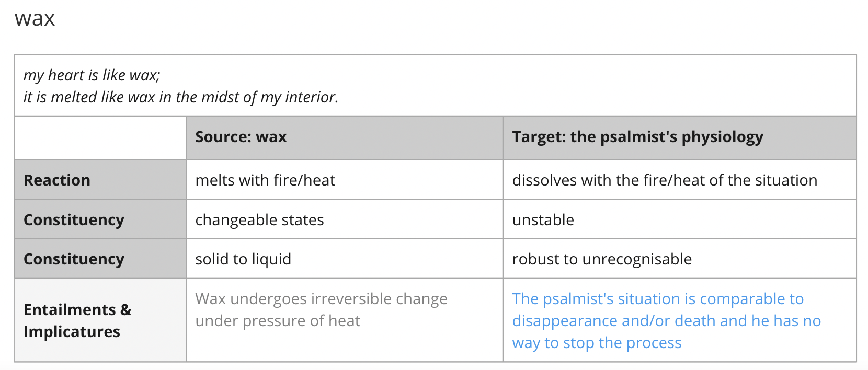The image size is (868, 370).
Task: Click the blue psalmist's situation link text
Action: [x=657, y=299]
